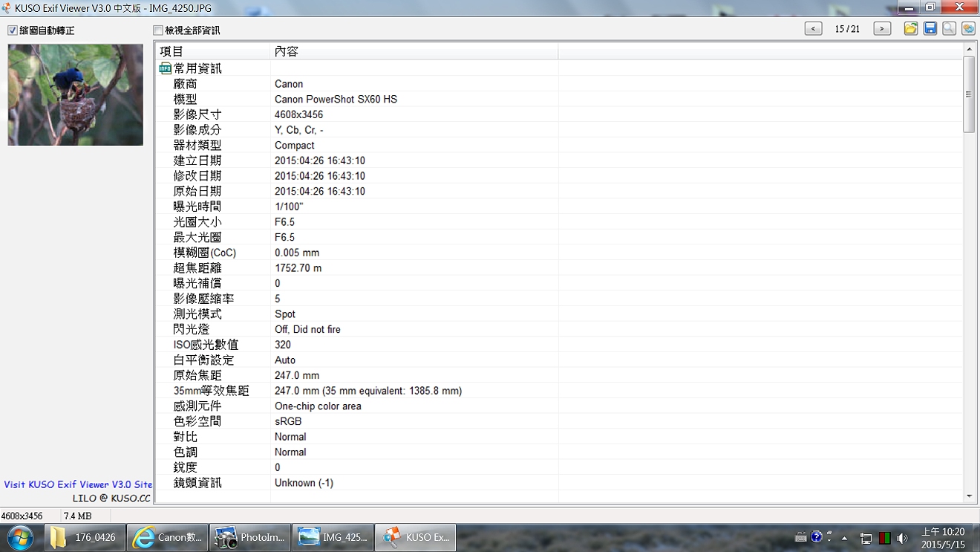
Task: Go to previous image with the < button
Action: pyautogui.click(x=814, y=29)
